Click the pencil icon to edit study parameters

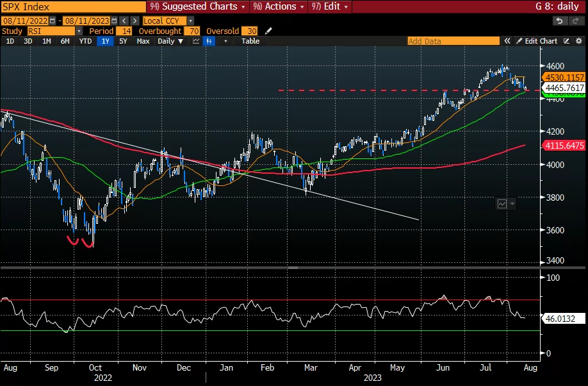point(268,31)
